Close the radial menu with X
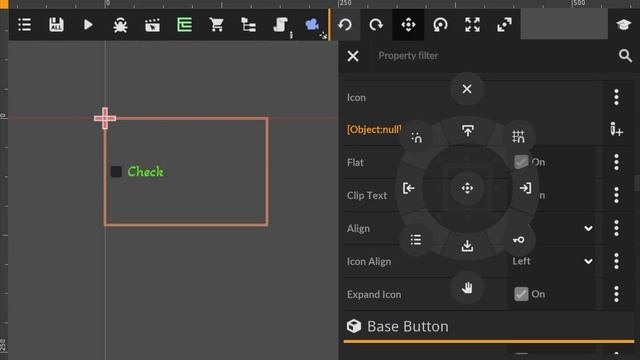 [467, 89]
